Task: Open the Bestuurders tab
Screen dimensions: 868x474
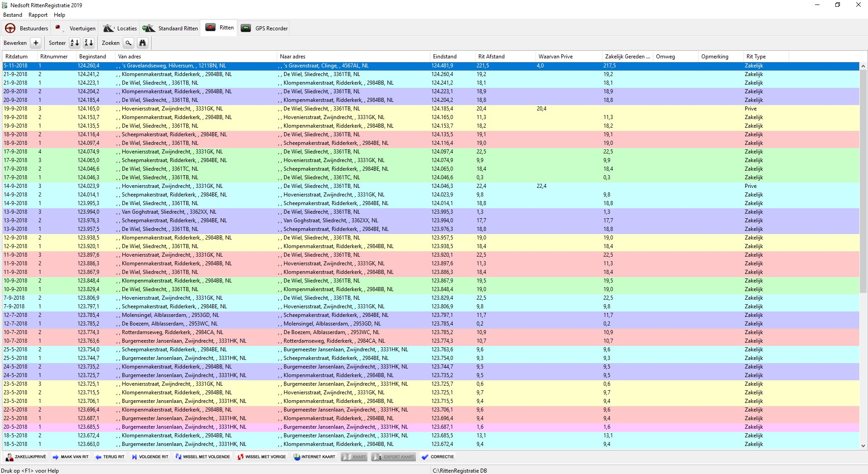Action: coord(26,28)
